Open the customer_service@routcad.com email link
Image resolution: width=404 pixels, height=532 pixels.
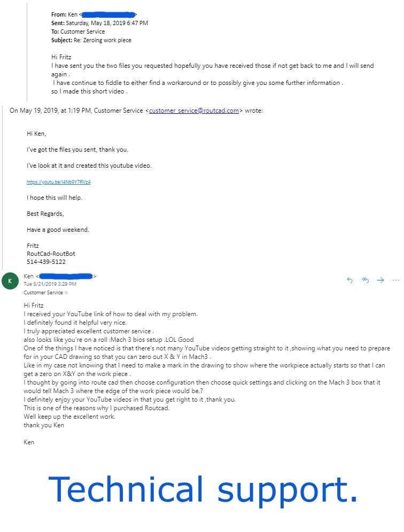(194, 111)
